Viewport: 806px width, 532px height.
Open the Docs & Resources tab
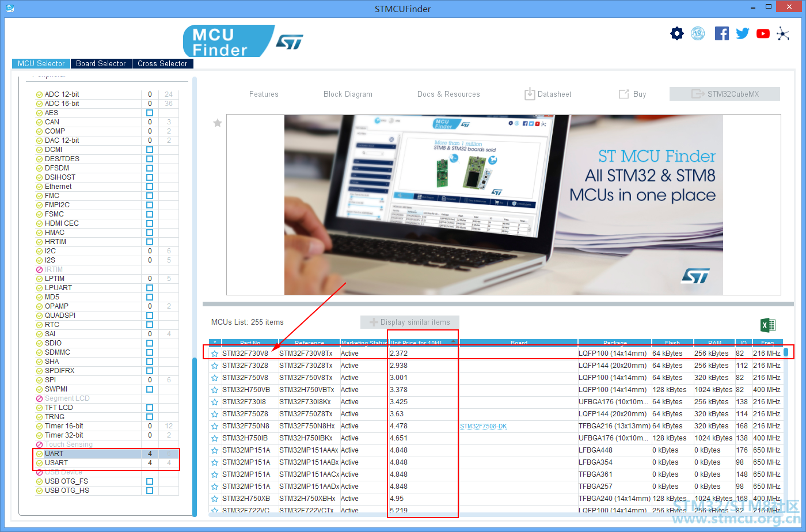tap(448, 94)
